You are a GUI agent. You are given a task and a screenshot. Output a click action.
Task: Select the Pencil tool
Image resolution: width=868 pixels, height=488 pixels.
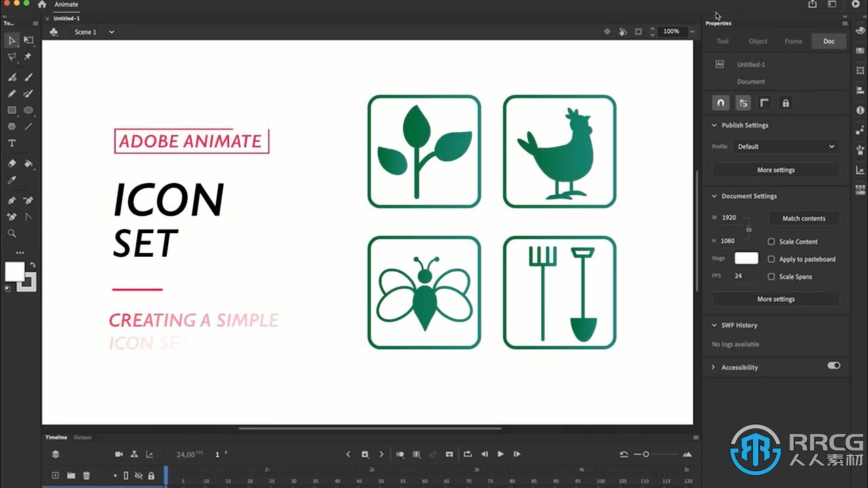point(12,94)
